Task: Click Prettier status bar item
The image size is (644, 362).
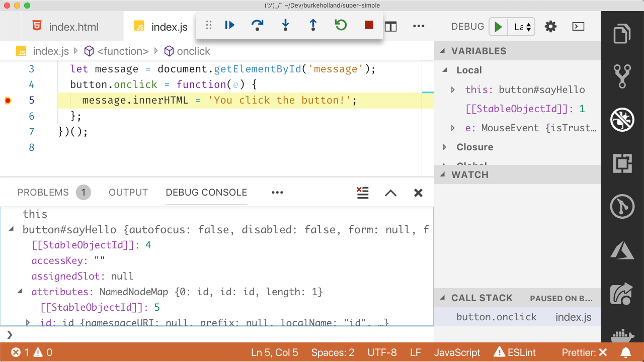Action: coord(584,352)
